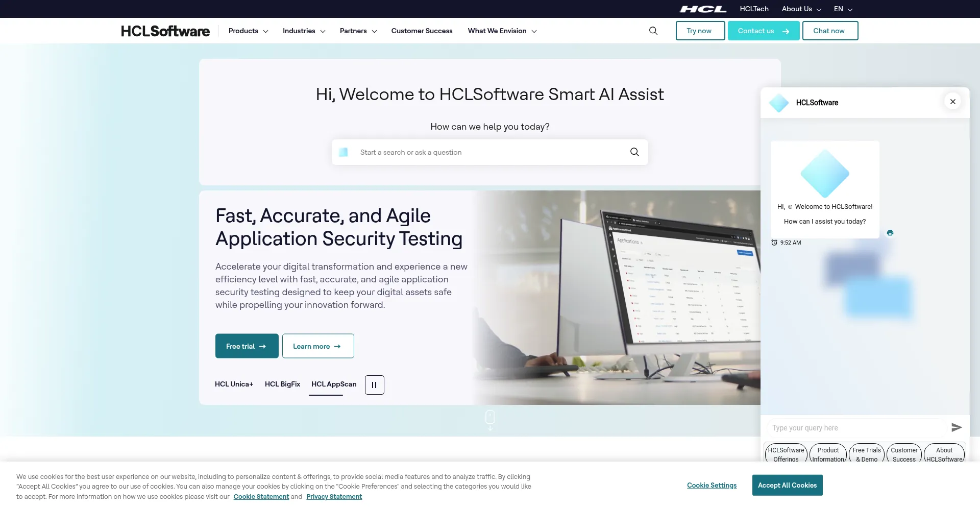Choose the Customer Success chat chip

(904, 454)
